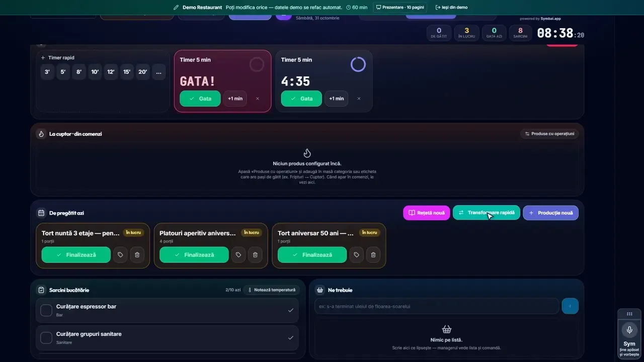Image resolution: width=644 pixels, height=362 pixels.
Task: Click the drag handle dots above Sym microphone
Action: (x=629, y=314)
